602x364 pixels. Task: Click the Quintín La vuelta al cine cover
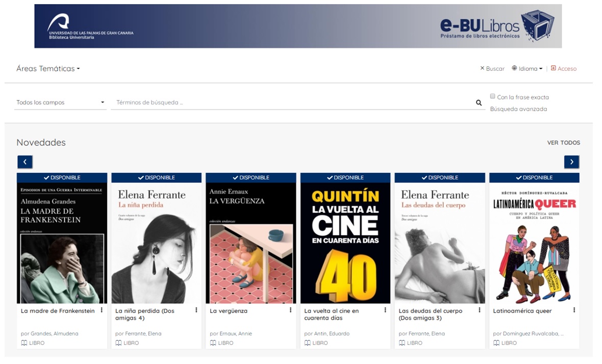(x=345, y=243)
